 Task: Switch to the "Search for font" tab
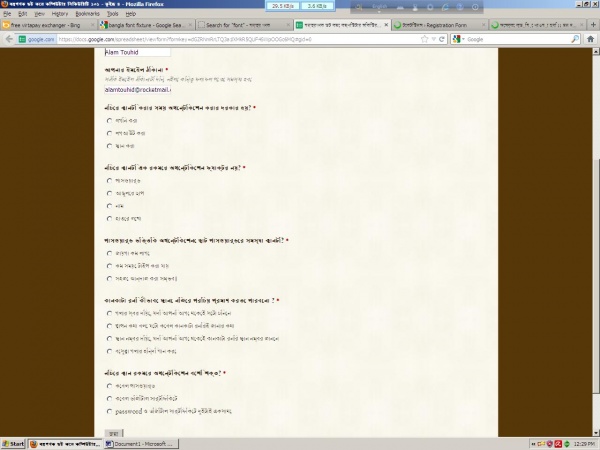pos(244,25)
